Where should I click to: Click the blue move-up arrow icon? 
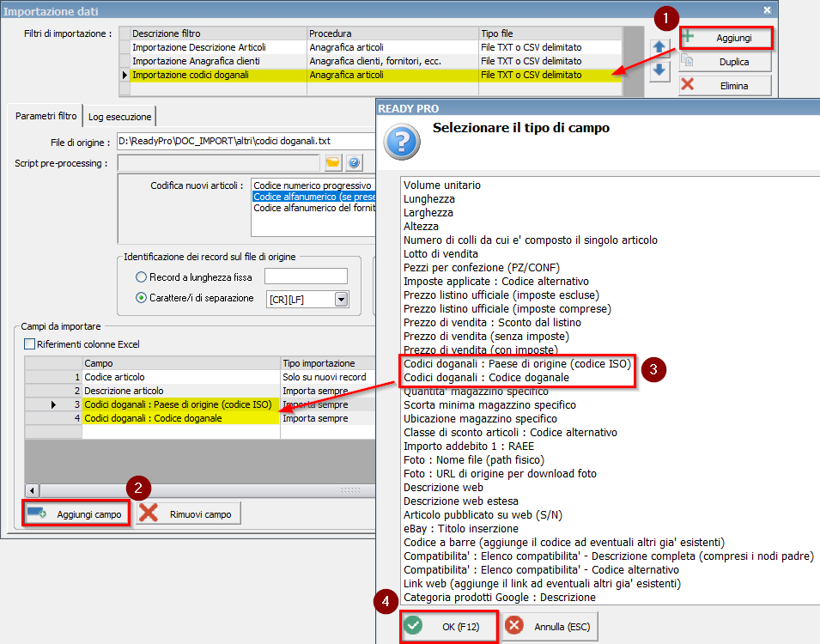click(x=659, y=47)
